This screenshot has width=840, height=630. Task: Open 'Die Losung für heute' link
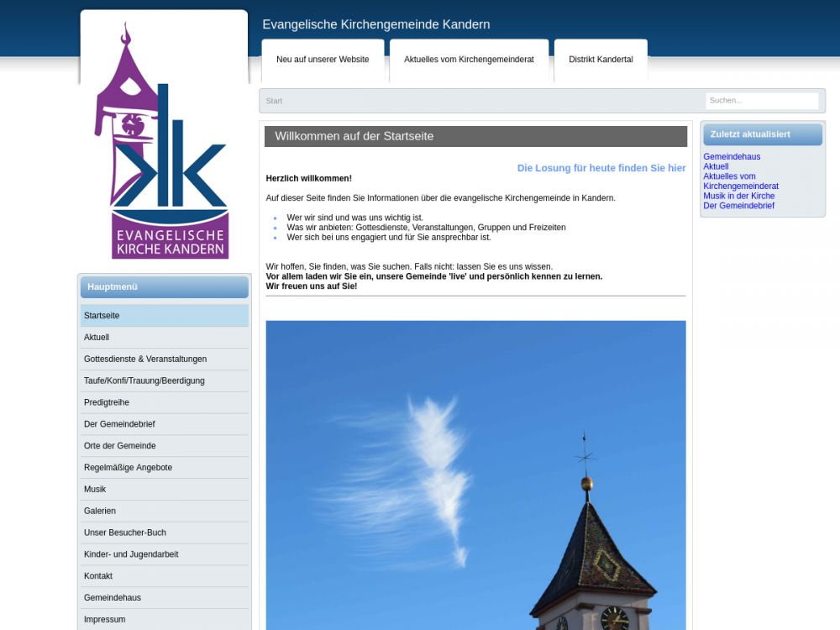(601, 168)
